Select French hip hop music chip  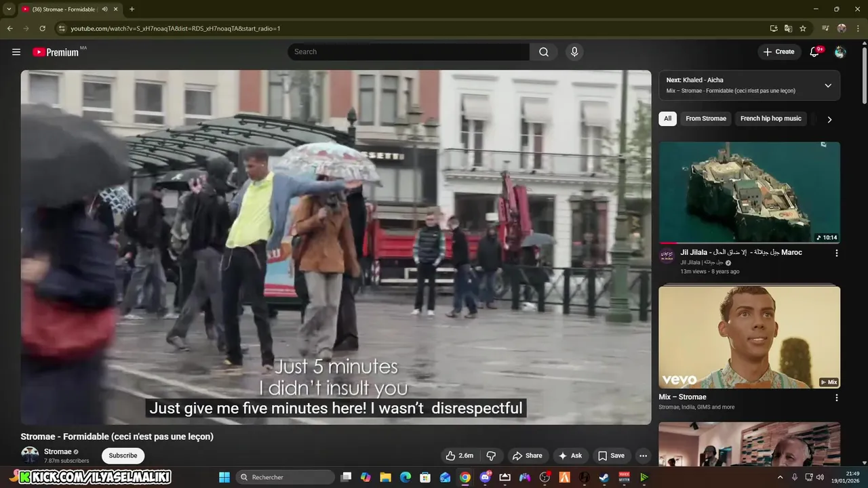point(770,119)
